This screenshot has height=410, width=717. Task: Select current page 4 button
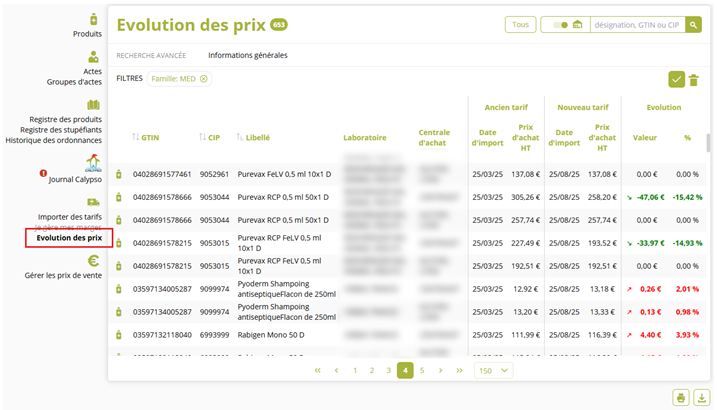pos(405,371)
